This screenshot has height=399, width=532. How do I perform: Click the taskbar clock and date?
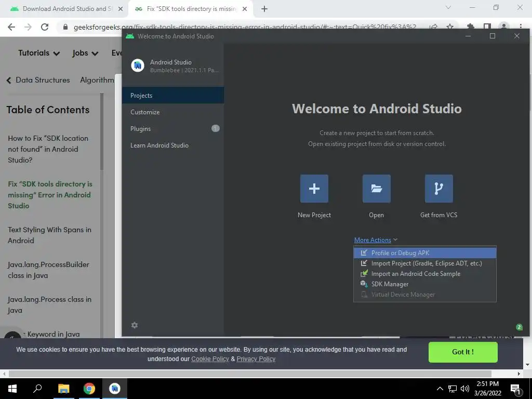click(x=487, y=389)
